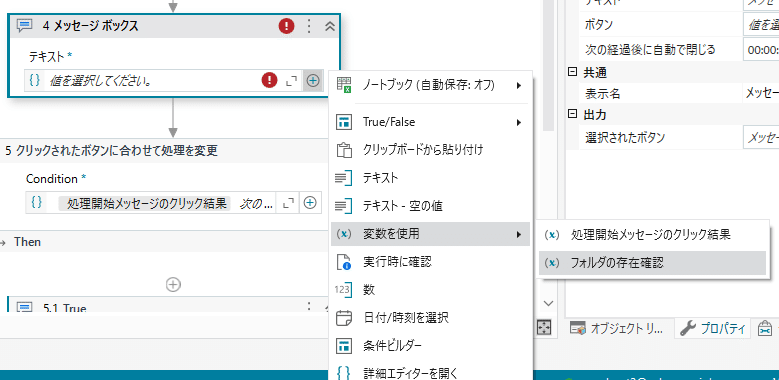Click the red error icon in Message Box header
The width and height of the screenshot is (779, 380).
click(x=286, y=26)
